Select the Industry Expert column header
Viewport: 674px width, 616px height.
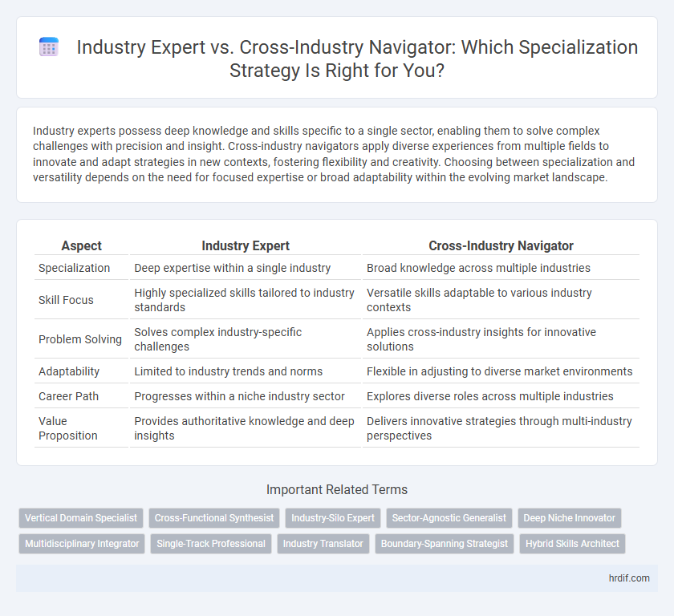coord(246,245)
